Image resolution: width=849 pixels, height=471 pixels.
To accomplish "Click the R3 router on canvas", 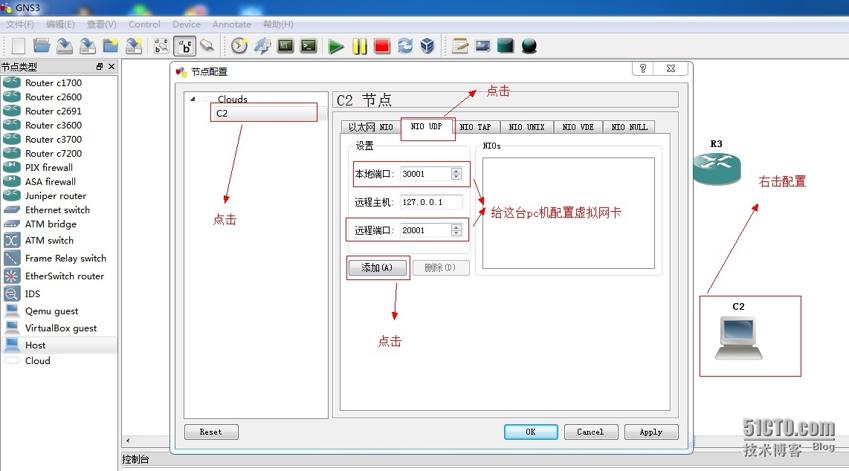I will 717,168.
